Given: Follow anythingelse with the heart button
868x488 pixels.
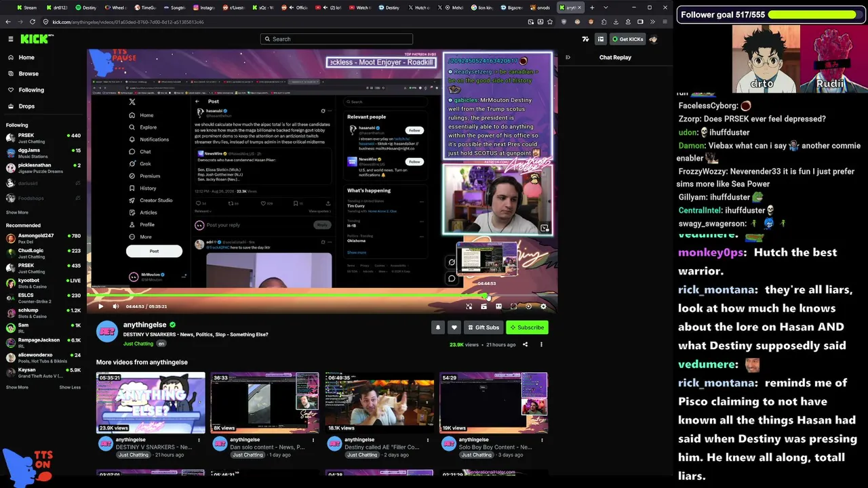Looking at the screenshot, I should [x=454, y=327].
